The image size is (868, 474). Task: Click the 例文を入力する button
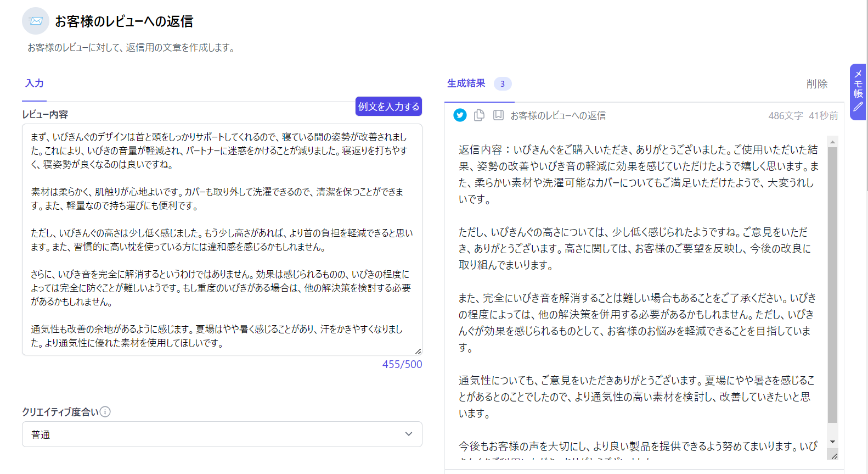point(388,106)
